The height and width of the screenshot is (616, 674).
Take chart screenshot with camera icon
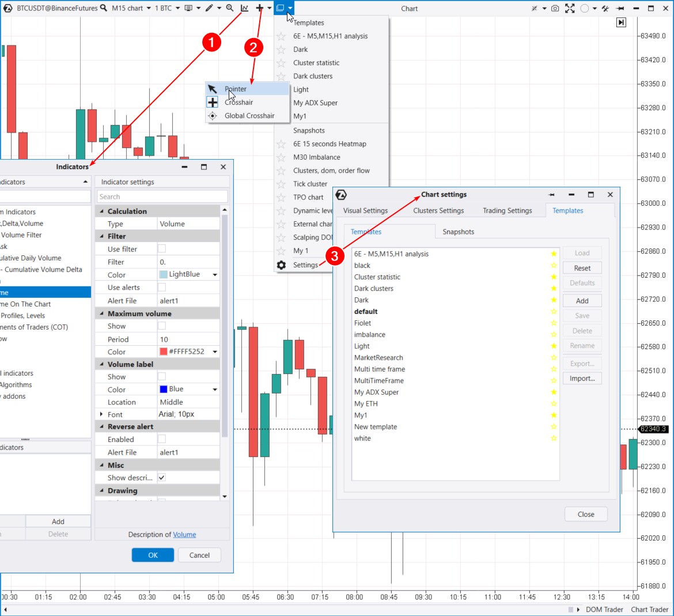tap(555, 8)
